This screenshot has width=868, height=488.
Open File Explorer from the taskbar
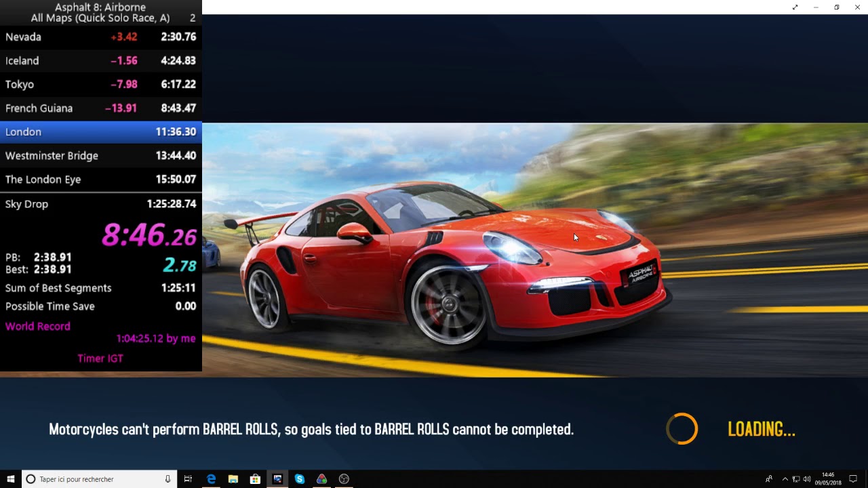tap(233, 479)
